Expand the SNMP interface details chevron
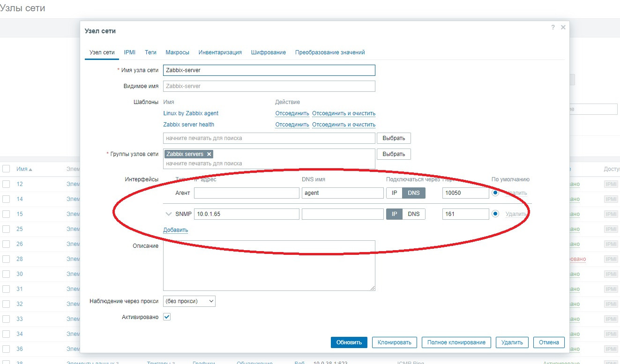The height and width of the screenshot is (364, 620). click(x=169, y=214)
